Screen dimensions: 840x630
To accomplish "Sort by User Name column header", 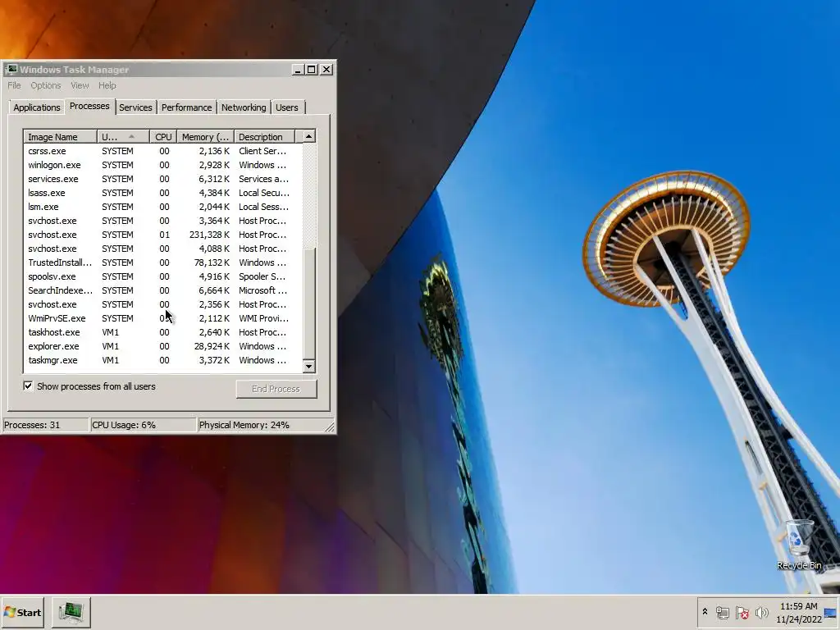I will click(x=123, y=137).
